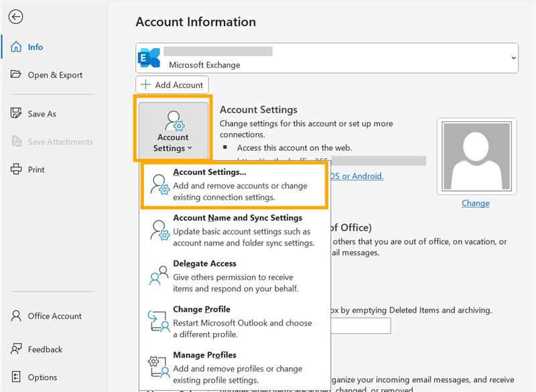This screenshot has height=392, width=536.
Task: Click the Manage Profiles gear-person icon
Action: [x=159, y=367]
